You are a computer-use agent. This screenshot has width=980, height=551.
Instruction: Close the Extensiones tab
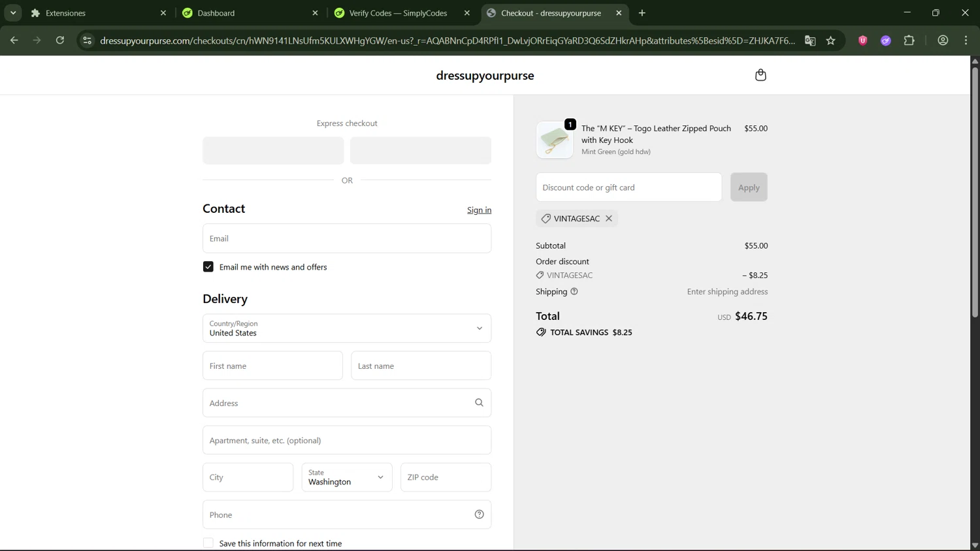click(x=163, y=13)
